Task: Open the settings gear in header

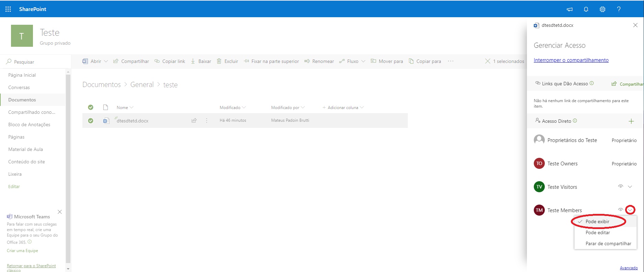Action: point(602,9)
